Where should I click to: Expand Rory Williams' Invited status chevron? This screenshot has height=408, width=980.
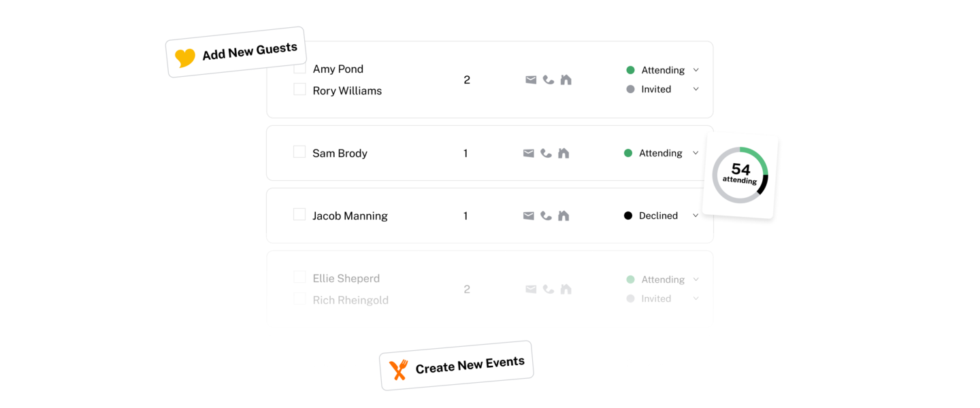coord(696,89)
